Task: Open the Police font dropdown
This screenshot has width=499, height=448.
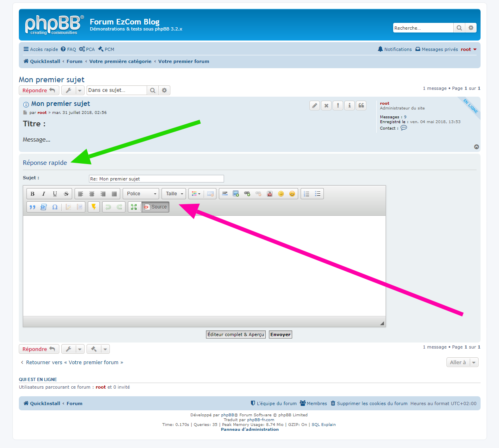Action: point(141,194)
